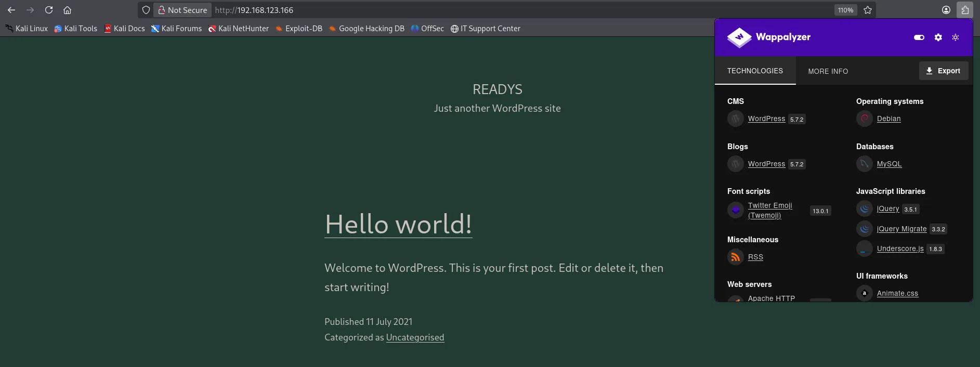Open the Exploit-DB bookmark
This screenshot has height=367, width=980.
click(299, 29)
